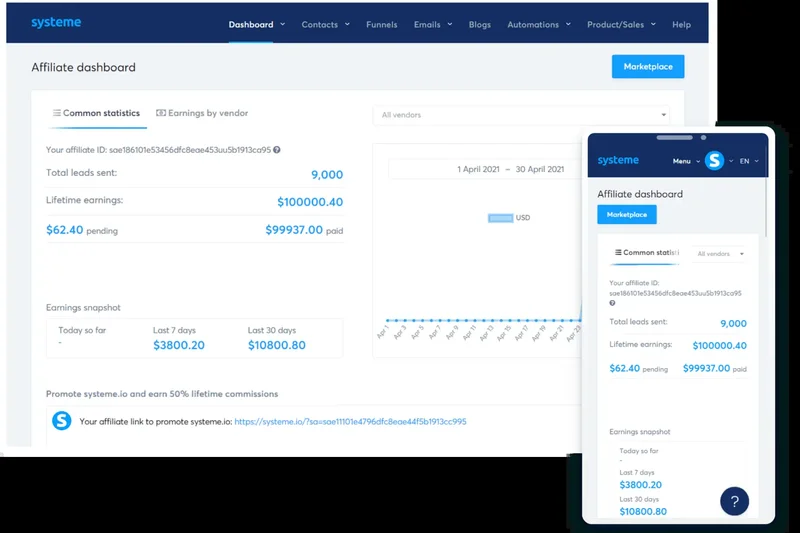Image resolution: width=800 pixels, height=533 pixels.
Task: Open the Automations menu
Action: (533, 24)
